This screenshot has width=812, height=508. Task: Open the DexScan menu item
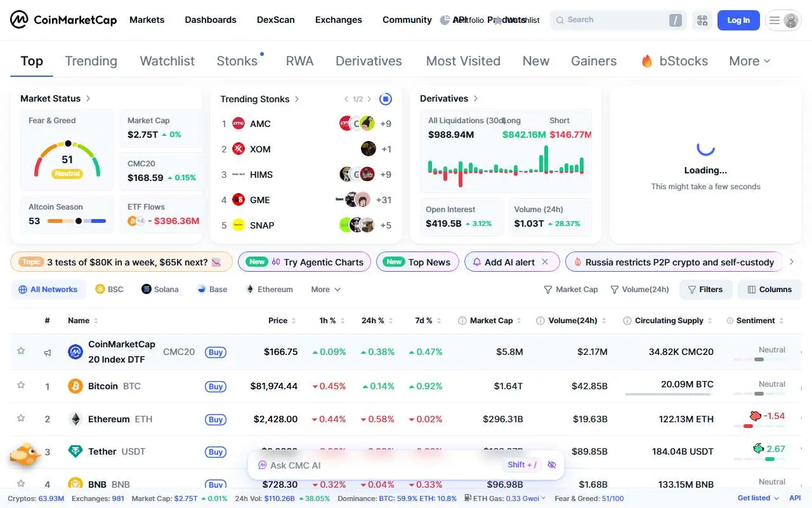(276, 20)
